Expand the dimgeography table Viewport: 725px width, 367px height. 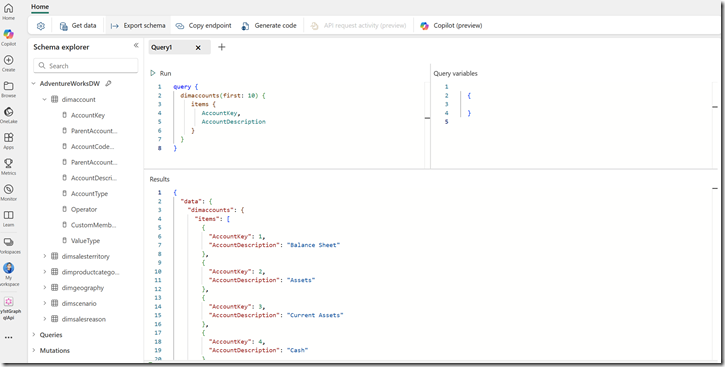pyautogui.click(x=45, y=287)
